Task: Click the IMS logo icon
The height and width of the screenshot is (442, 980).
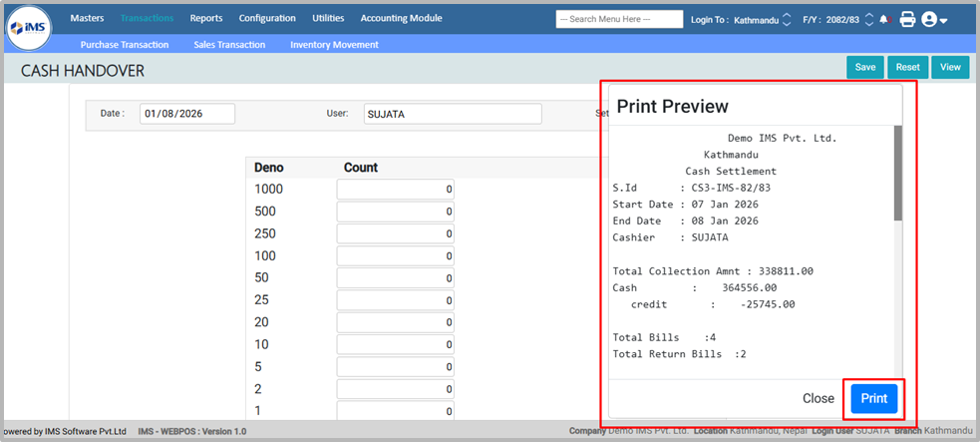Action: point(29,26)
